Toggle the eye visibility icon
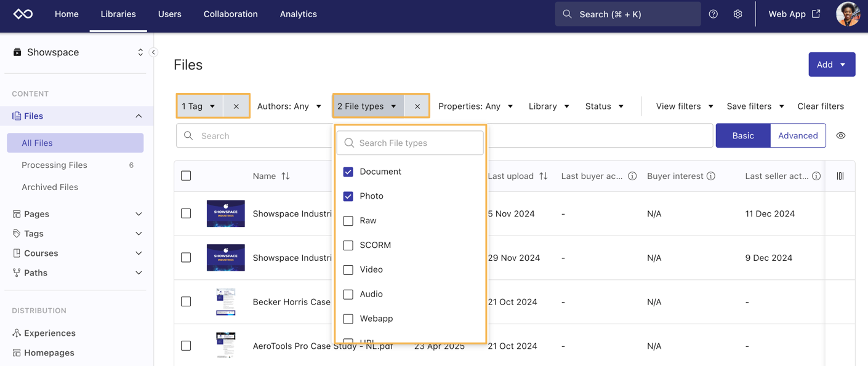This screenshot has height=366, width=868. (840, 136)
